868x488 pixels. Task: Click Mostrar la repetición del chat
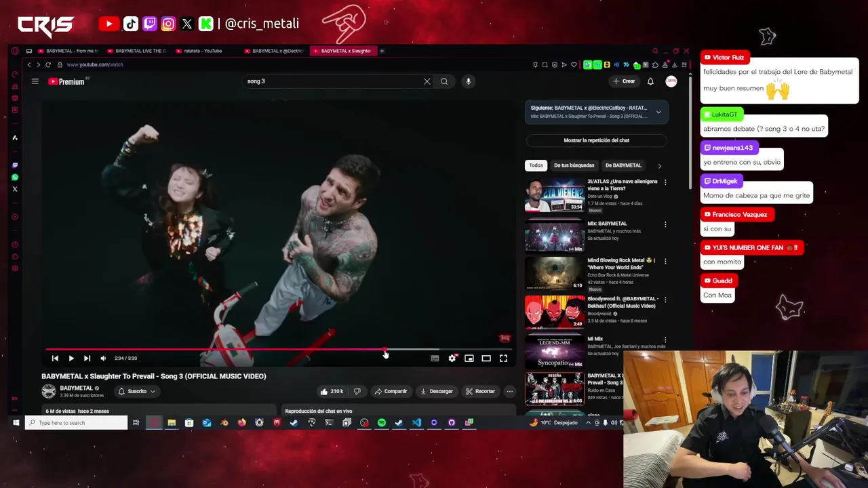597,140
